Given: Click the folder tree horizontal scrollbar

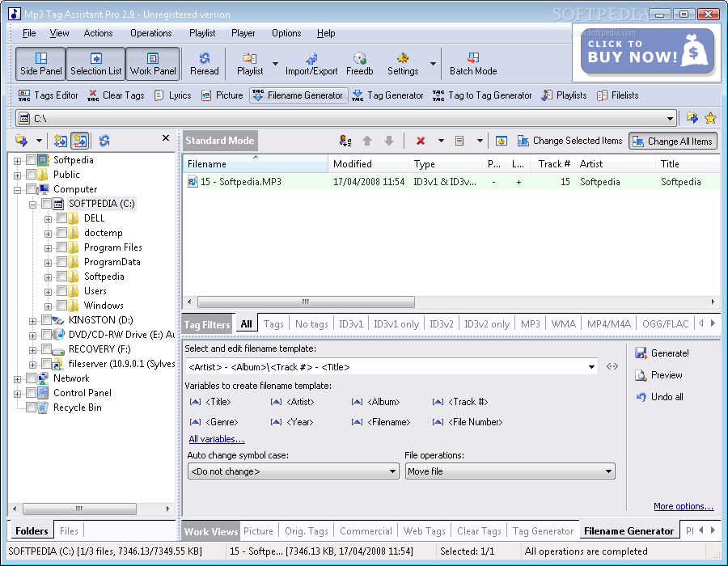Looking at the screenshot, I should pos(79,509).
